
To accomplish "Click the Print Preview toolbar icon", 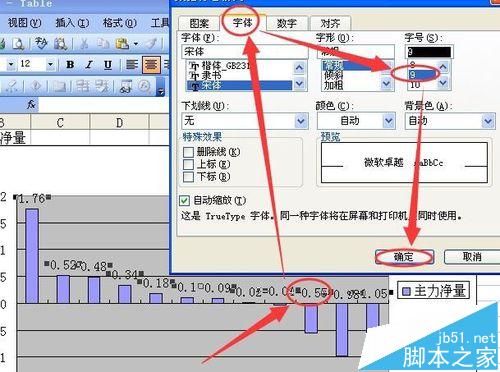I will click(18, 44).
